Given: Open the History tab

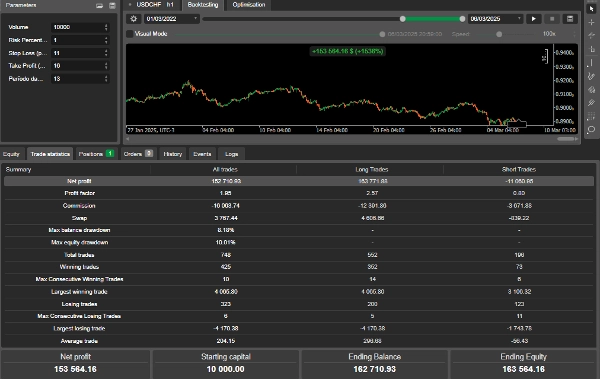Looking at the screenshot, I should tap(173, 154).
